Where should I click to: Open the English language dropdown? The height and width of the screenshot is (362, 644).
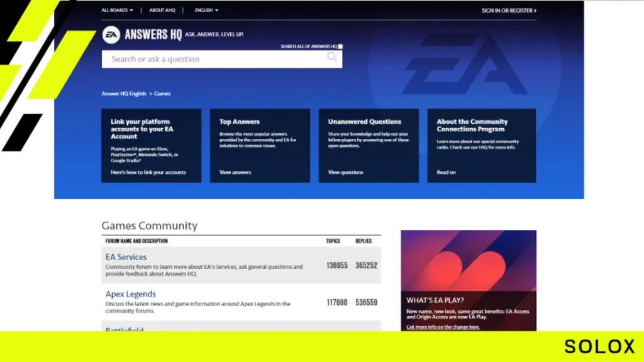click(206, 10)
